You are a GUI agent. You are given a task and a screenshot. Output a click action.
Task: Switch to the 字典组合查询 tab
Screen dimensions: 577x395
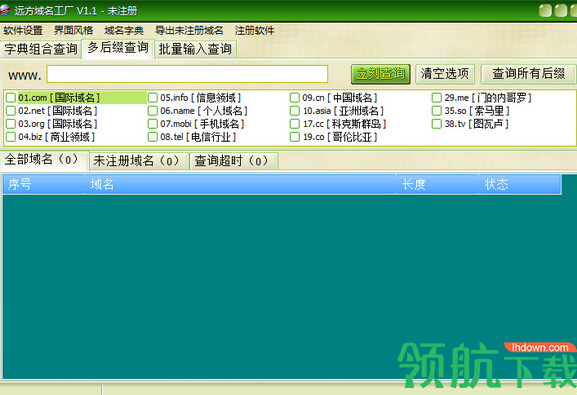[40, 49]
